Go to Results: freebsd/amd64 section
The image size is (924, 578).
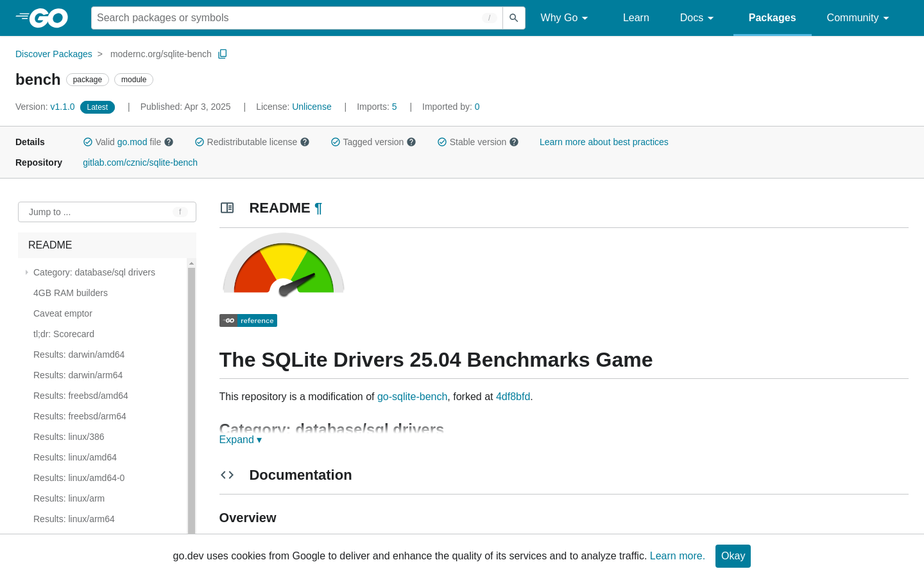click(81, 396)
